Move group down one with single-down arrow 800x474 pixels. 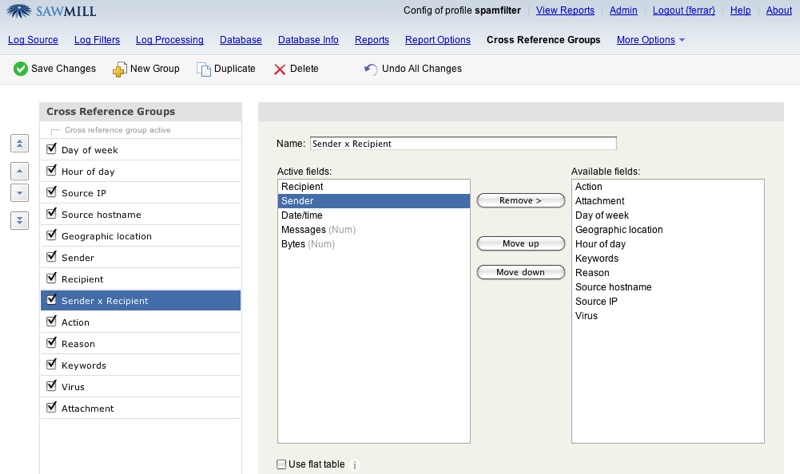click(19, 192)
